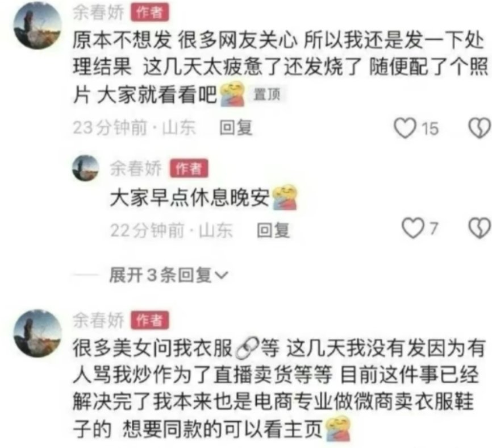Screen dimensions: 492x448
Task: Reply to the comment posted 22分钟前
Action: 273,230
